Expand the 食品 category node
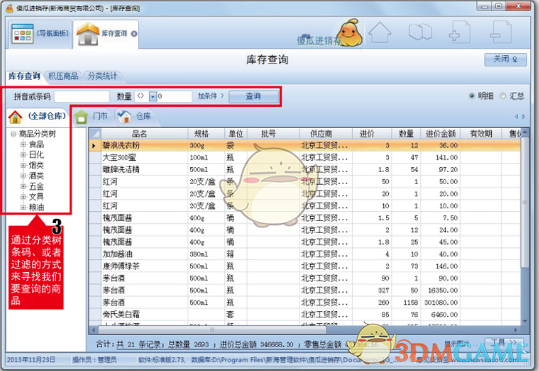Image resolution: width=539 pixels, height=371 pixels. [x=23, y=144]
